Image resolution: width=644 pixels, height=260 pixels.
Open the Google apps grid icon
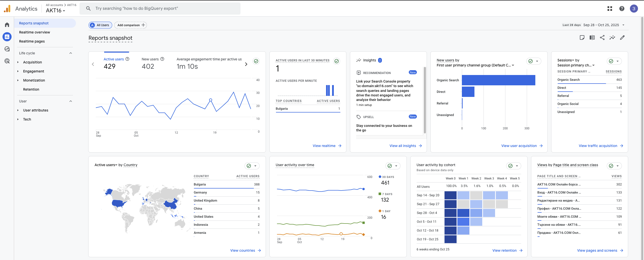[x=610, y=9]
